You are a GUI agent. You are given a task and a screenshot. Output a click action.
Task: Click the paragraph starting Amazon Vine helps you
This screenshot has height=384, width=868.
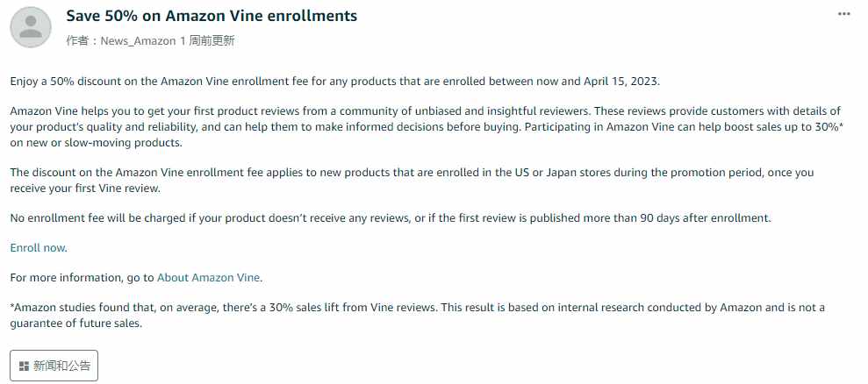[427, 127]
